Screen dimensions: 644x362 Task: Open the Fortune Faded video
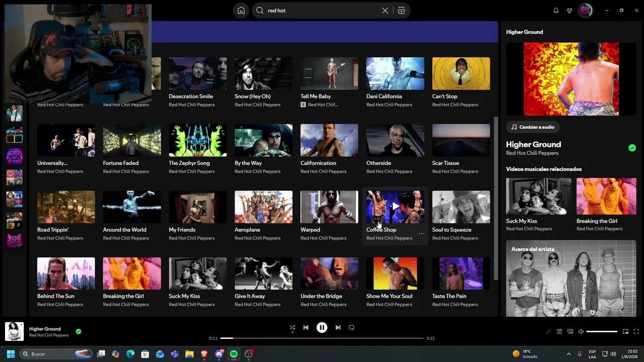132,140
